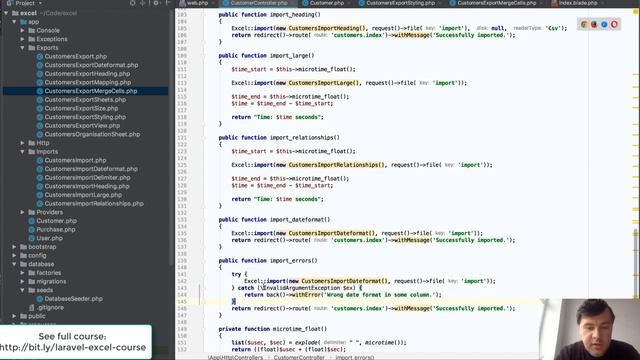Image resolution: width=640 pixels, height=360 pixels.
Task: Collapse the Exports folder
Action: (22, 48)
